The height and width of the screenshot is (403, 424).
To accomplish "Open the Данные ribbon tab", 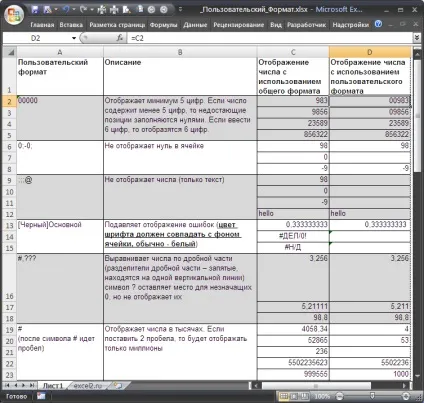I will 195,25.
